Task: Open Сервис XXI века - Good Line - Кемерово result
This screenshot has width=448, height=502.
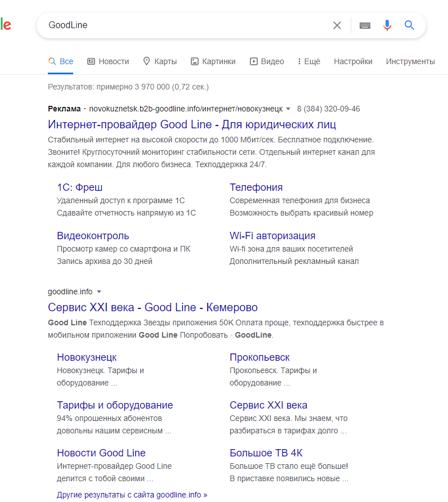Action: click(x=153, y=307)
